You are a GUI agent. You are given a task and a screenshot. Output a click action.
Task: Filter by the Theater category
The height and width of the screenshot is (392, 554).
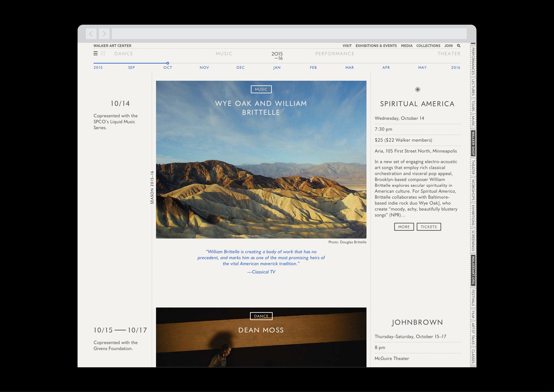pos(449,54)
